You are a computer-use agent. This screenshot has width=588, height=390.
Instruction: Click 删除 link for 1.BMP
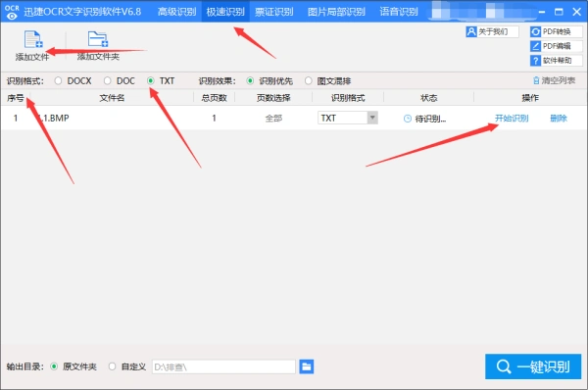pyautogui.click(x=559, y=119)
